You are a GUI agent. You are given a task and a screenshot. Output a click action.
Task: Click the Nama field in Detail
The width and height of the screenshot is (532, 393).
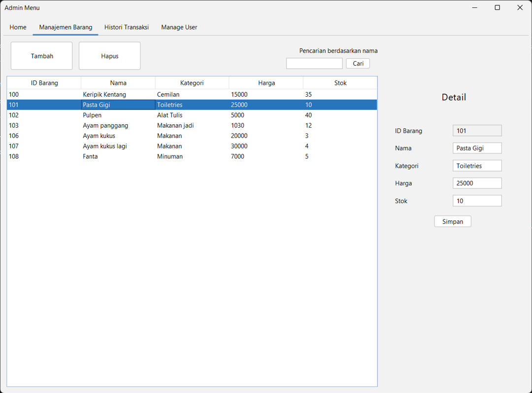[x=476, y=148]
